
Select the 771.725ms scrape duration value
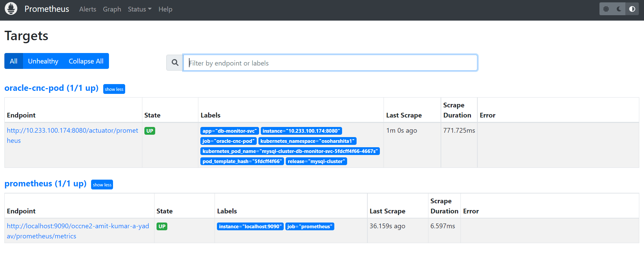459,131
